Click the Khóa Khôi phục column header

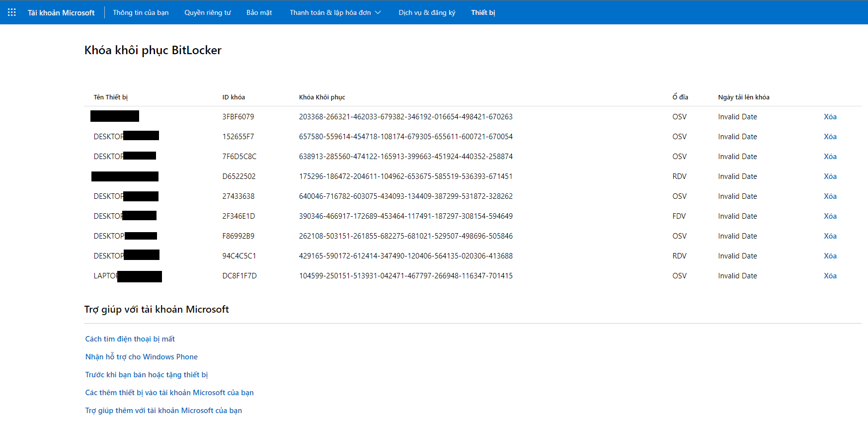pyautogui.click(x=322, y=97)
